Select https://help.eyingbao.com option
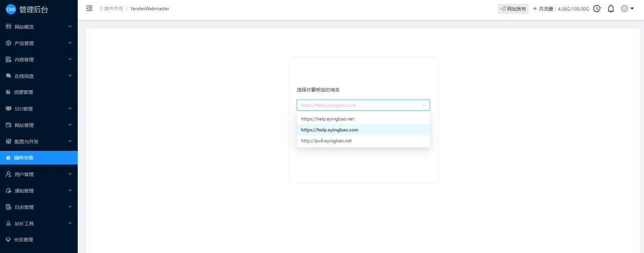Viewport: 644px width, 253px height. [363, 129]
